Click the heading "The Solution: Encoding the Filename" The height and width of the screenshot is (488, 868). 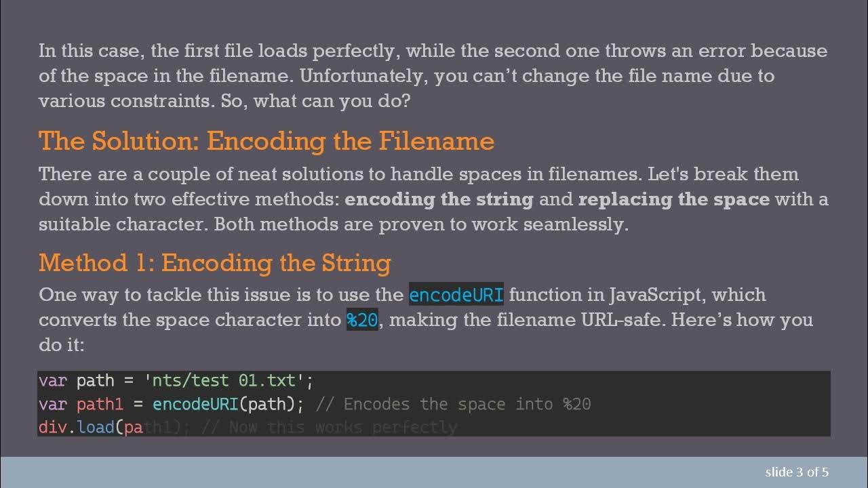[x=266, y=141]
